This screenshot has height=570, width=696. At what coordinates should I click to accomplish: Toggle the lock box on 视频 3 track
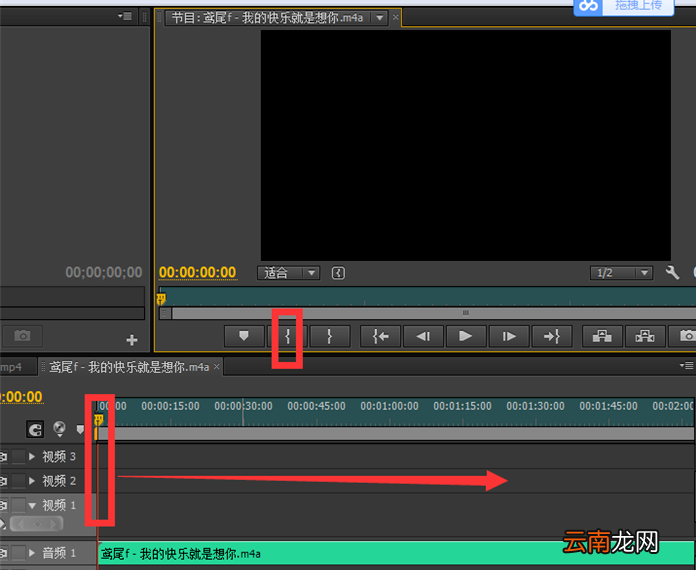click(x=18, y=456)
